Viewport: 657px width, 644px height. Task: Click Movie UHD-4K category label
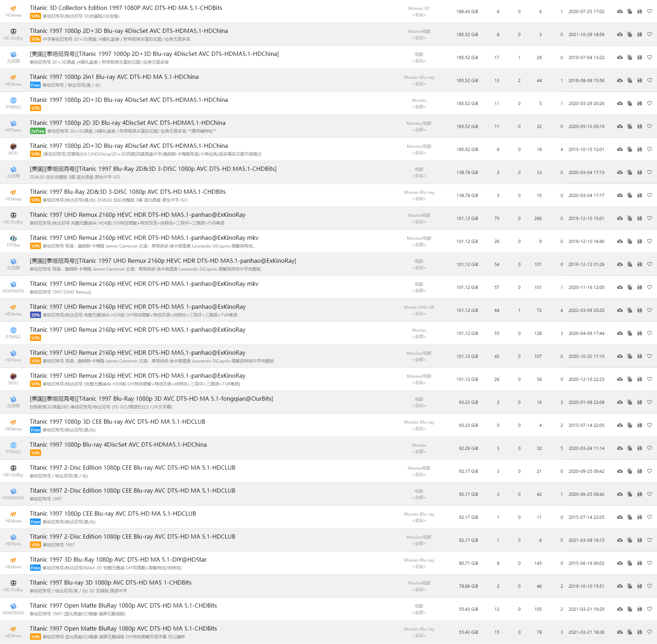[x=419, y=307]
